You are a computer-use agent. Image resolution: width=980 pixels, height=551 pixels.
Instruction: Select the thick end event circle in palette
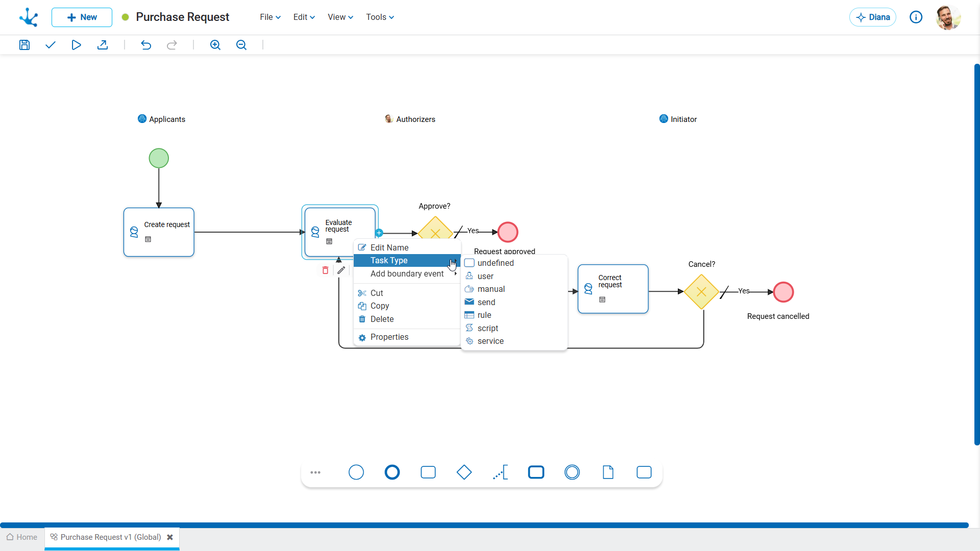tap(392, 472)
